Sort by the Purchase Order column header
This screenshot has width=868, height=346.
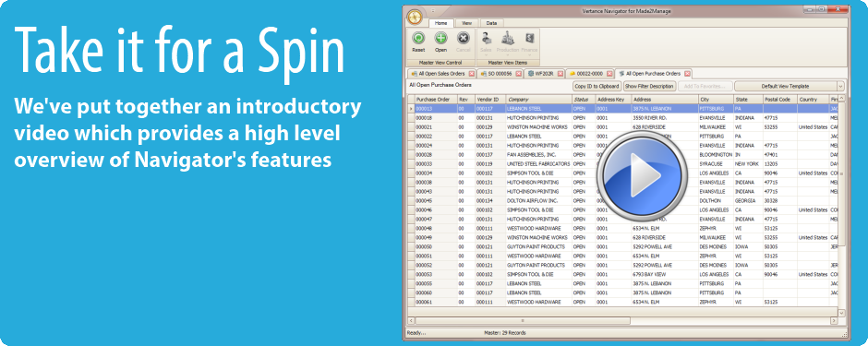(436, 100)
